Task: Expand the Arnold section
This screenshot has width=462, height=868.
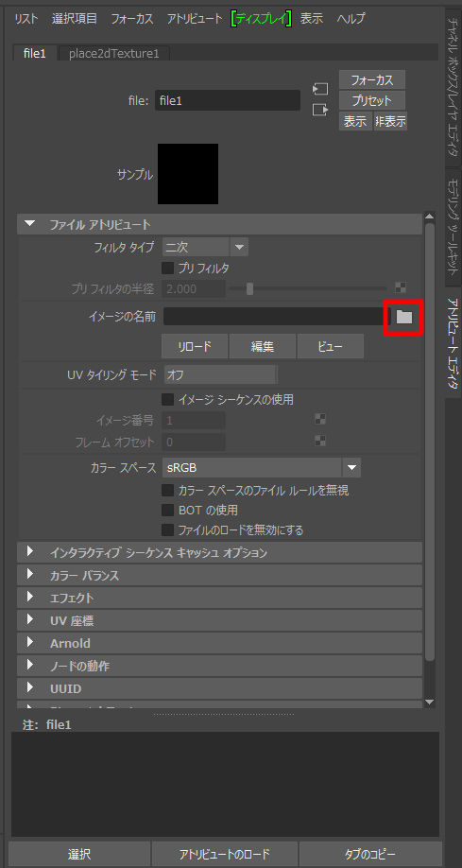Action: pyautogui.click(x=30, y=643)
